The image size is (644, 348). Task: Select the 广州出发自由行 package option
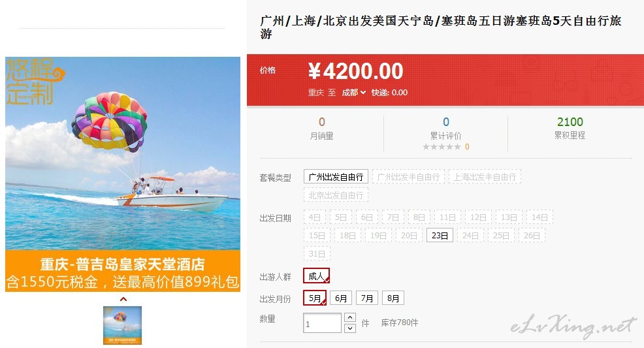336,177
